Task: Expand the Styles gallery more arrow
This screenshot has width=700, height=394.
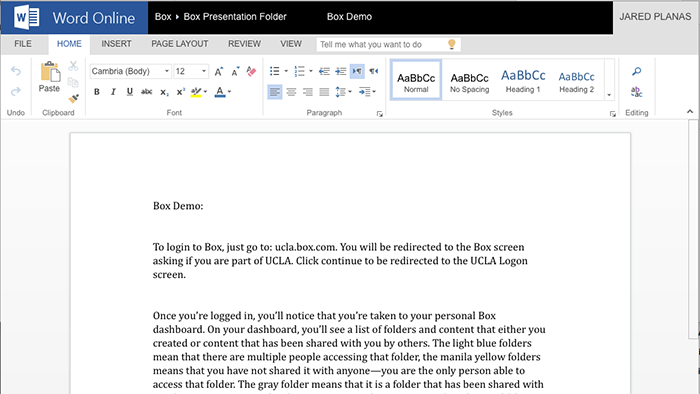Action: pyautogui.click(x=609, y=95)
